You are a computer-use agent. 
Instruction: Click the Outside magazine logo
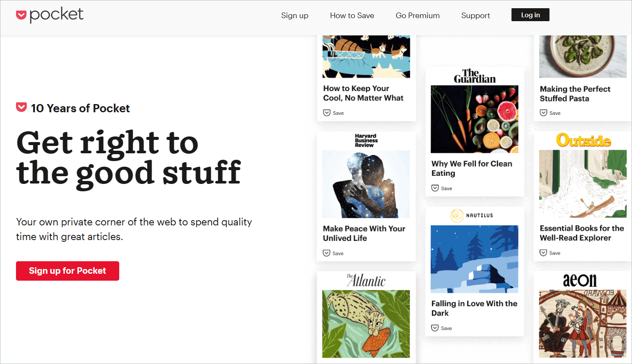(x=583, y=140)
